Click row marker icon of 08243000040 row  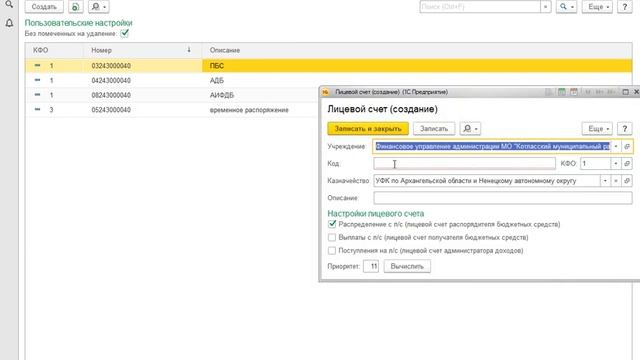click(x=38, y=95)
